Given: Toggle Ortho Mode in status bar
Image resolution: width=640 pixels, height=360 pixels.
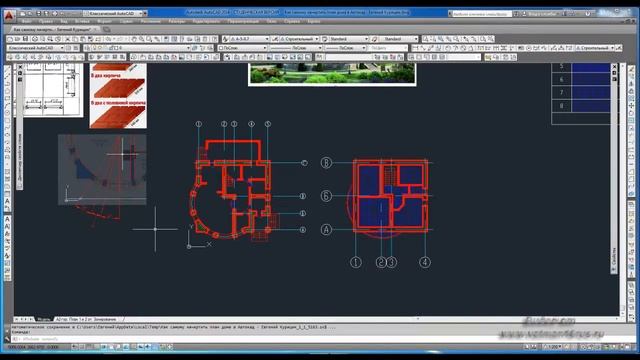Looking at the screenshot, I should click(x=96, y=347).
